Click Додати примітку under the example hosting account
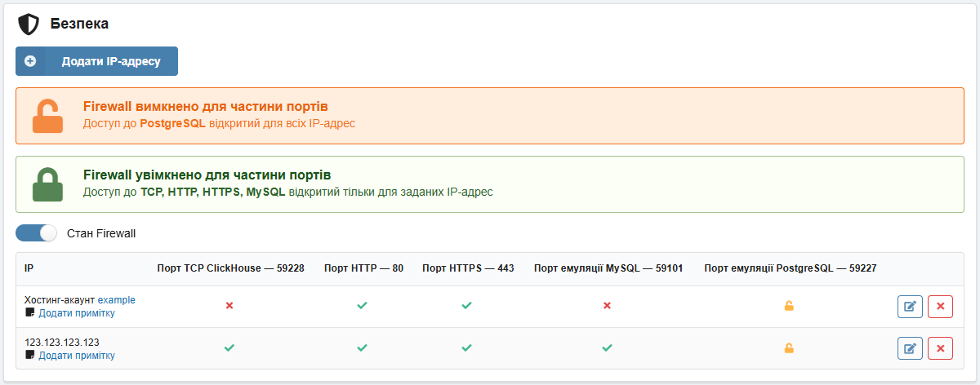The height and width of the screenshot is (385, 980). pos(76,313)
